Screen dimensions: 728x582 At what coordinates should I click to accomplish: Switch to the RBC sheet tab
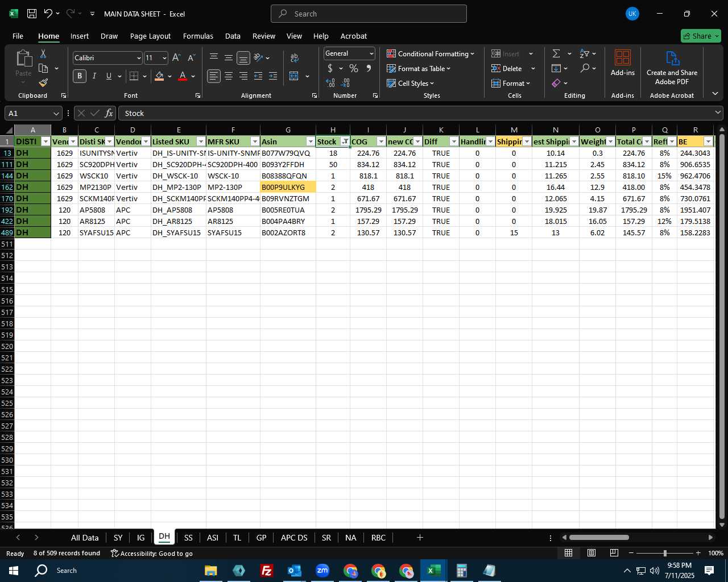[378, 537]
